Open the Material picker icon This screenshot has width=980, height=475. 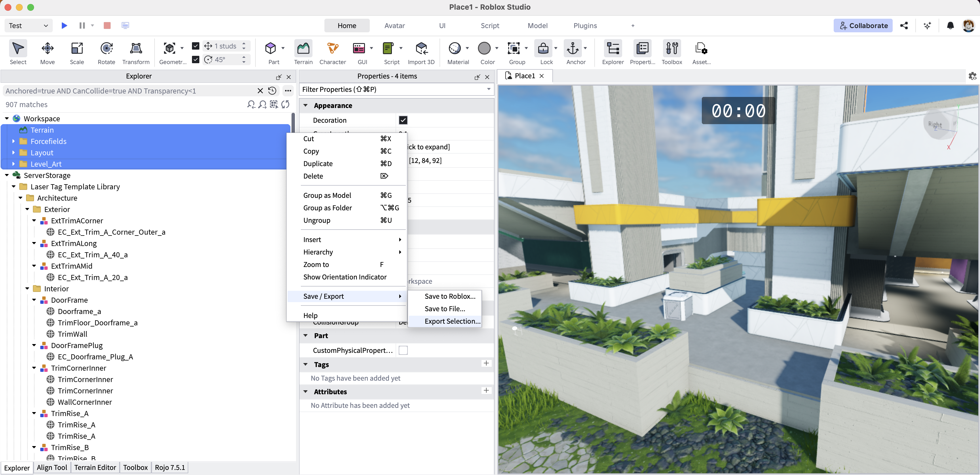tap(455, 49)
